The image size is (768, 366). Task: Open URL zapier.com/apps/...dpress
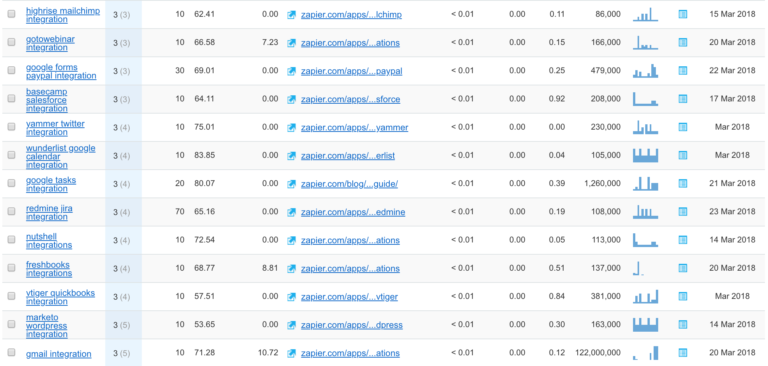tap(352, 325)
